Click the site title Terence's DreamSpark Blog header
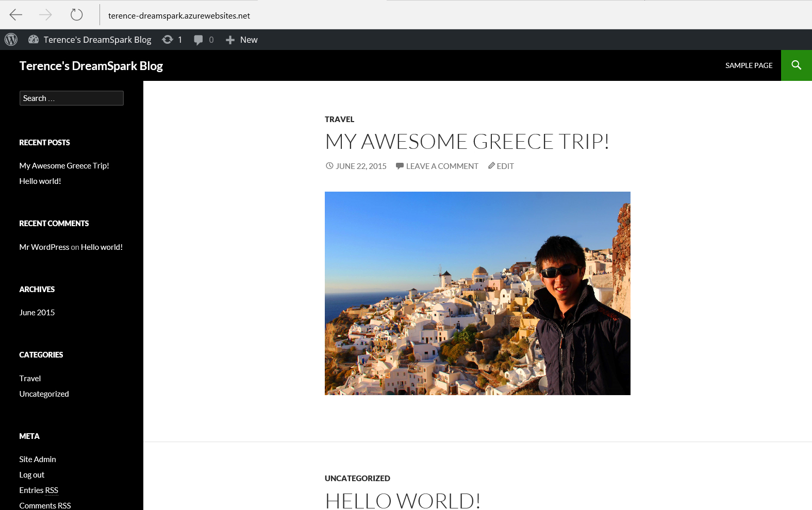812x510 pixels. pos(91,66)
